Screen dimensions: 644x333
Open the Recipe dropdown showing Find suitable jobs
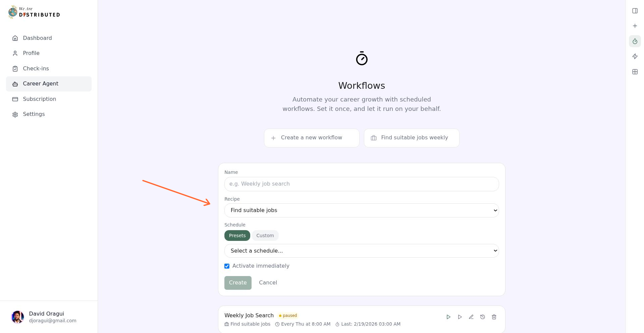click(x=362, y=210)
